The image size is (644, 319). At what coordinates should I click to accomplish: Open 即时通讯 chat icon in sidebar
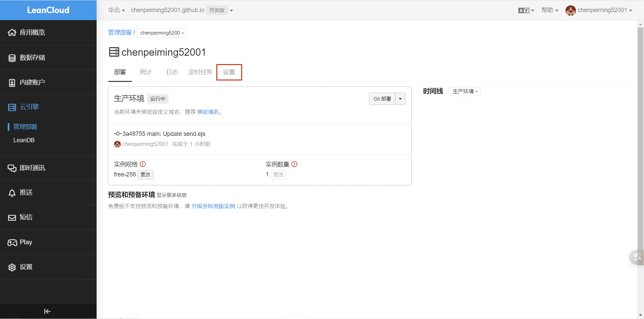click(12, 168)
